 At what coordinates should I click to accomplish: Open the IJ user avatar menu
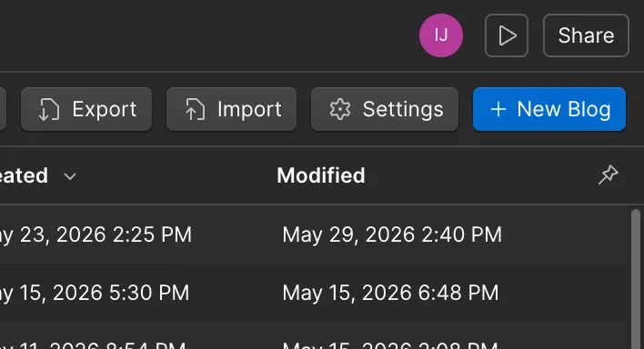440,35
